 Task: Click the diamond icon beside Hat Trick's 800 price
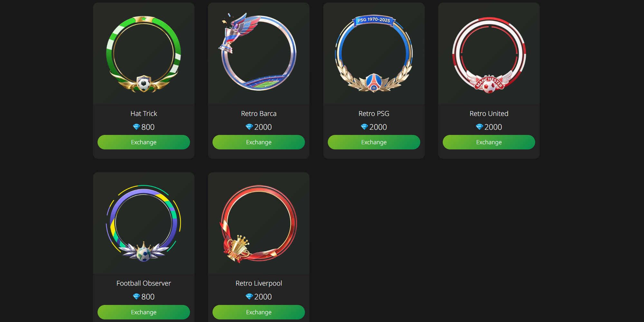coord(137,127)
